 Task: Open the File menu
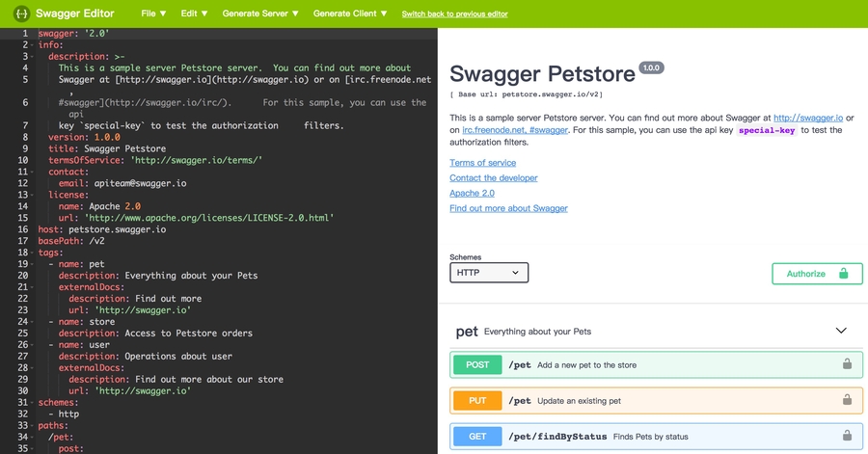pos(153,14)
